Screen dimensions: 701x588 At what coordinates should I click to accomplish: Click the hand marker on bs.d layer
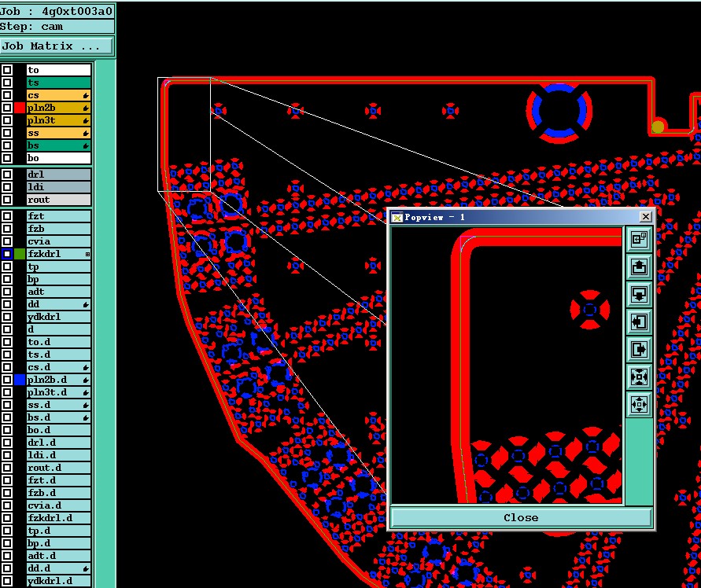point(86,417)
